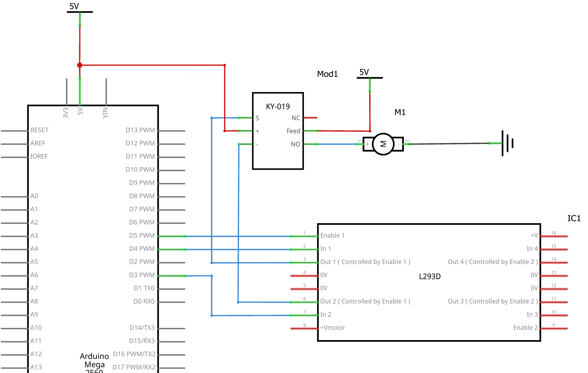This screenshot has width=588, height=373.
Task: Click the D16 PWM/TX2 pin label
Action: [134, 354]
